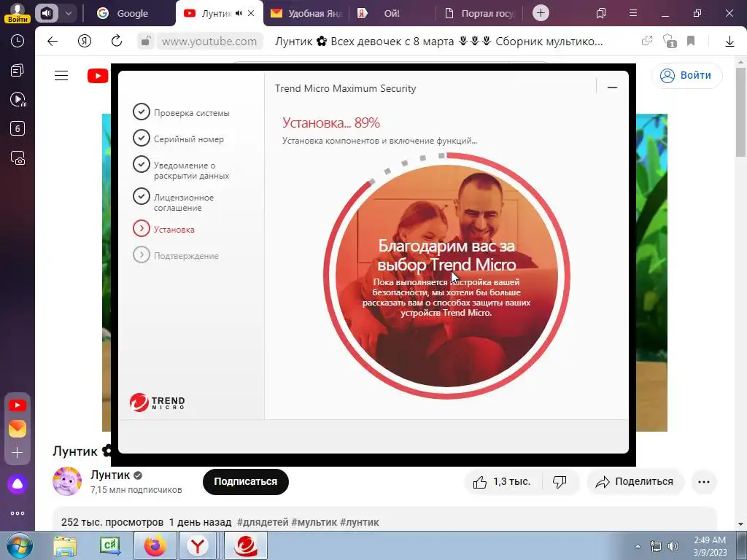Expand the dropdown arrow beside speaker button

(69, 13)
